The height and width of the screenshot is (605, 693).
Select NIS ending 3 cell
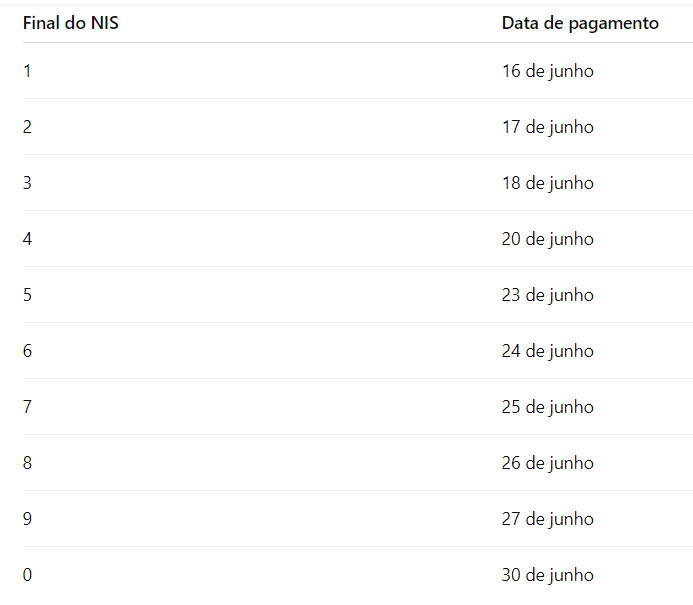[27, 183]
